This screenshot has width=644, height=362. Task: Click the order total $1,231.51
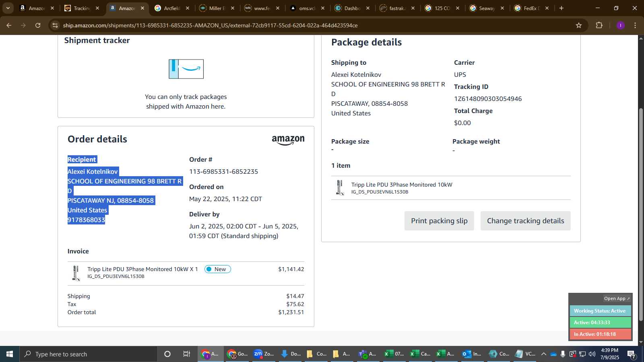(291, 313)
